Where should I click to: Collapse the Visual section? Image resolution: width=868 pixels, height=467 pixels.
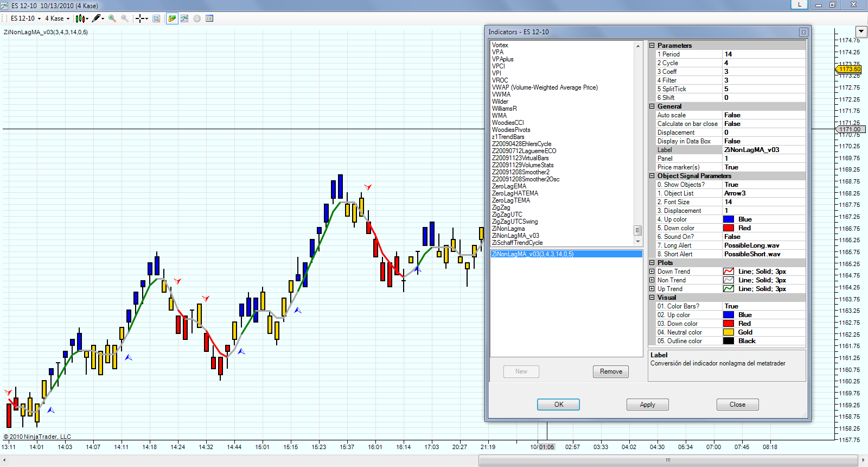pos(652,298)
